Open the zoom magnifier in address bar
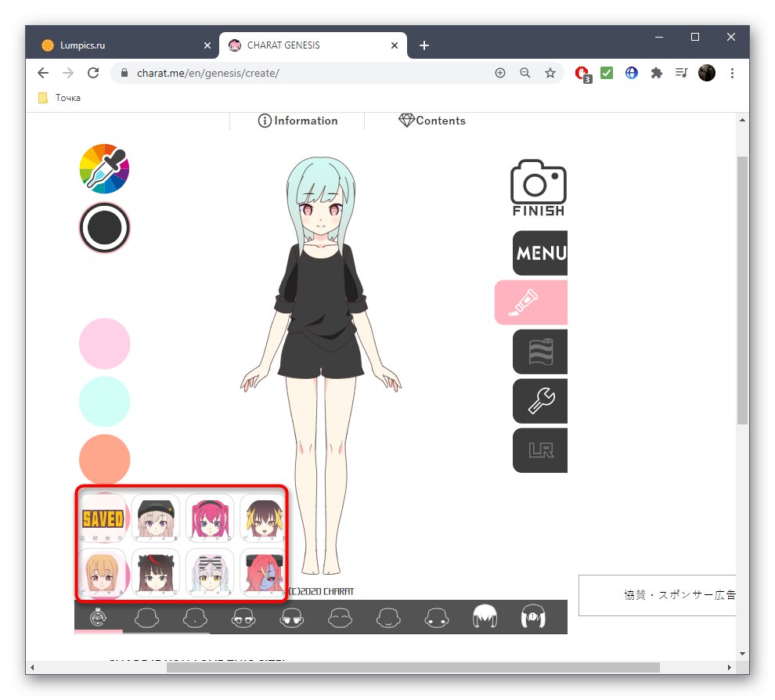Image resolution: width=775 pixels, height=700 pixels. tap(525, 73)
